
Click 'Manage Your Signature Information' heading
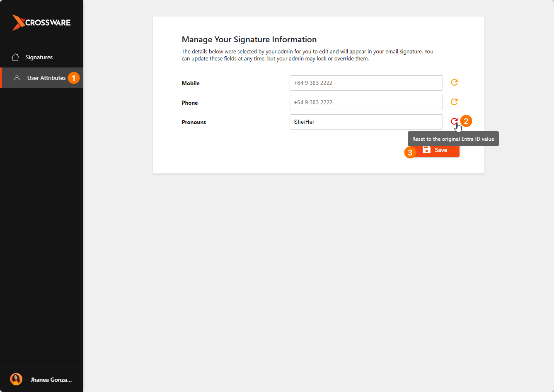click(249, 39)
